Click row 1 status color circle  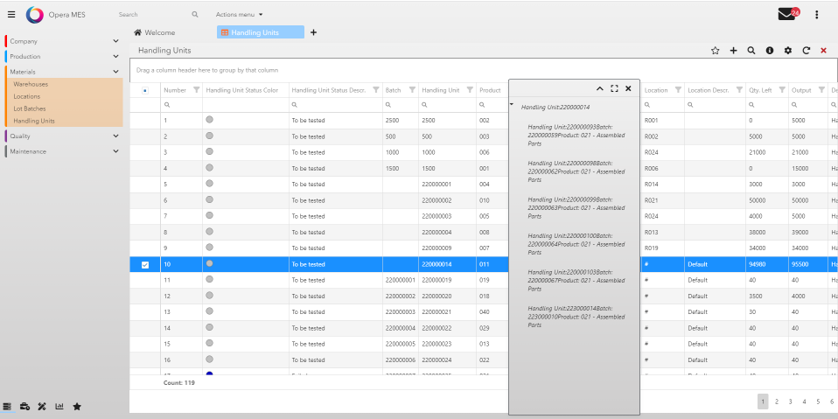pyautogui.click(x=210, y=119)
